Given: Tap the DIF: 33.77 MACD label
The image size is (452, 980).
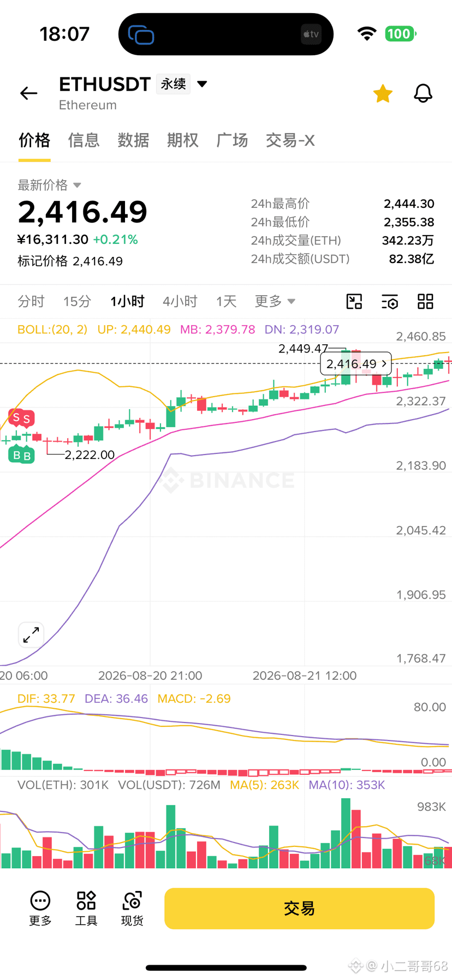Looking at the screenshot, I should pos(46,699).
